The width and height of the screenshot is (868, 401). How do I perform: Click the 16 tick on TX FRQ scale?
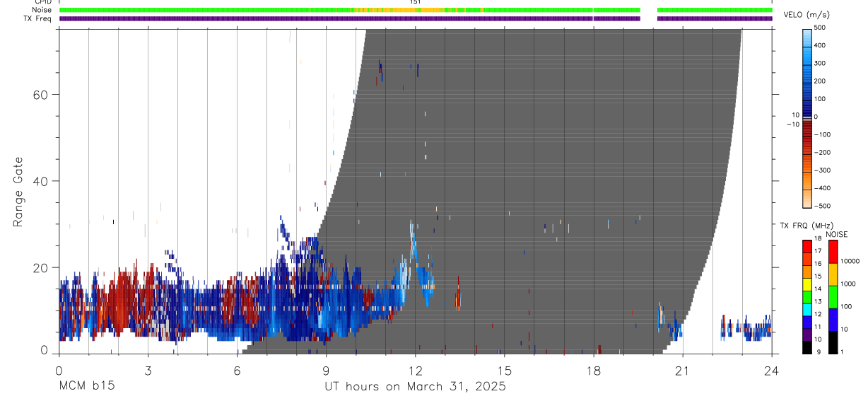(818, 263)
